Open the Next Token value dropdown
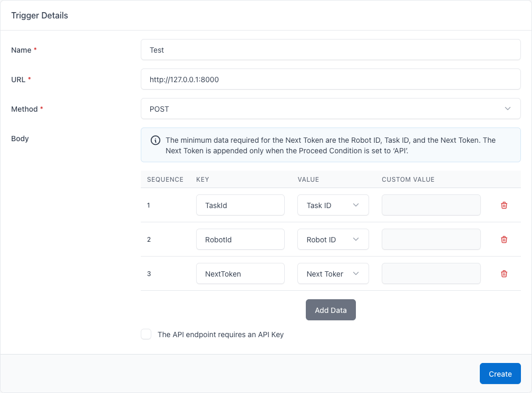Screen dimensions: 532x393 [333, 273]
